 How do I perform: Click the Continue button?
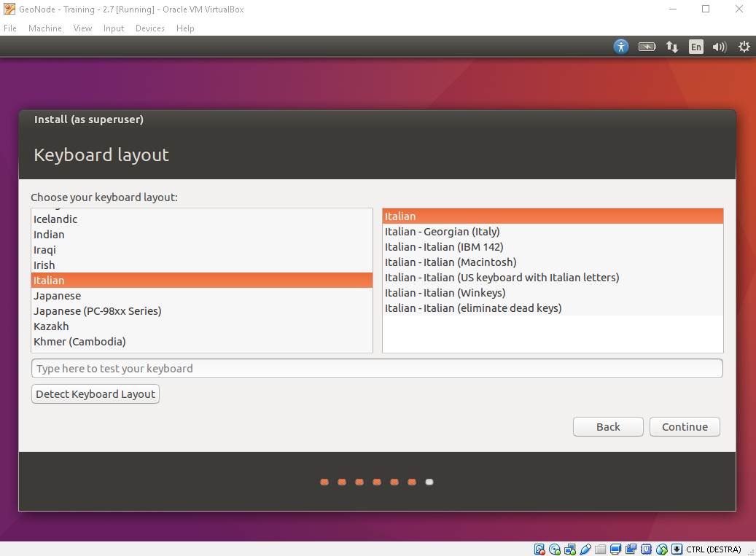(685, 427)
